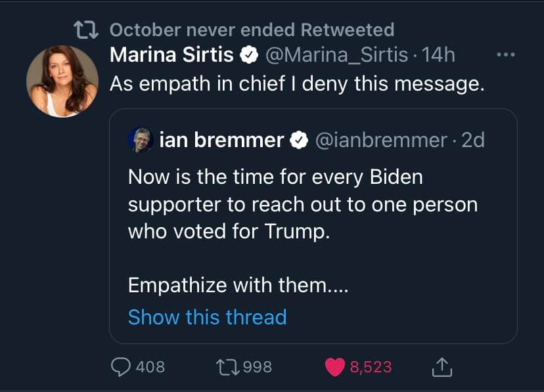
Task: Click the ian bremmer display name
Action: (x=221, y=139)
